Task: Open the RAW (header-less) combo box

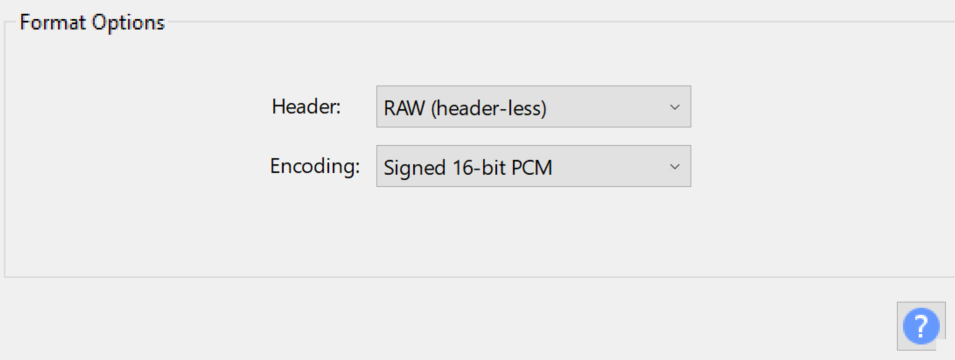Action: [x=534, y=107]
